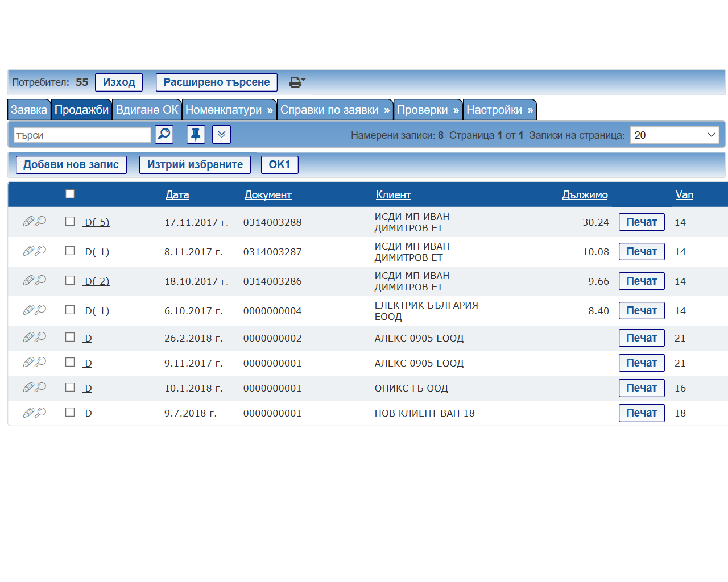Click the pencil edit icon for document 0314003288
This screenshot has width=728, height=582.
(28, 222)
